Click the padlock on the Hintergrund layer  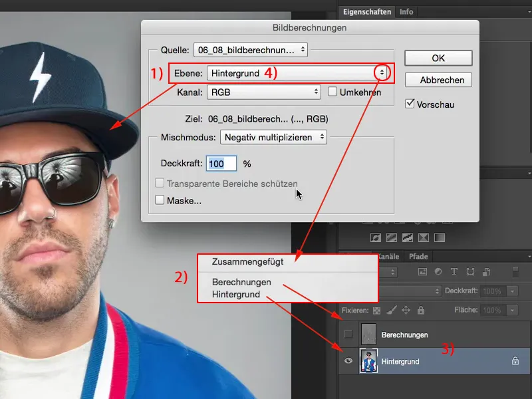tap(515, 360)
